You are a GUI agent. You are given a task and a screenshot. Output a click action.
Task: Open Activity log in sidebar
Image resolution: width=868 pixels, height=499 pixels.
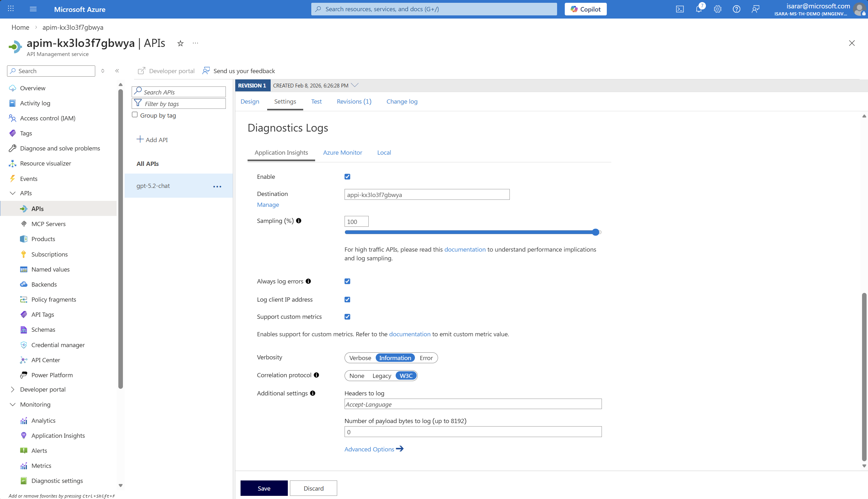point(35,103)
